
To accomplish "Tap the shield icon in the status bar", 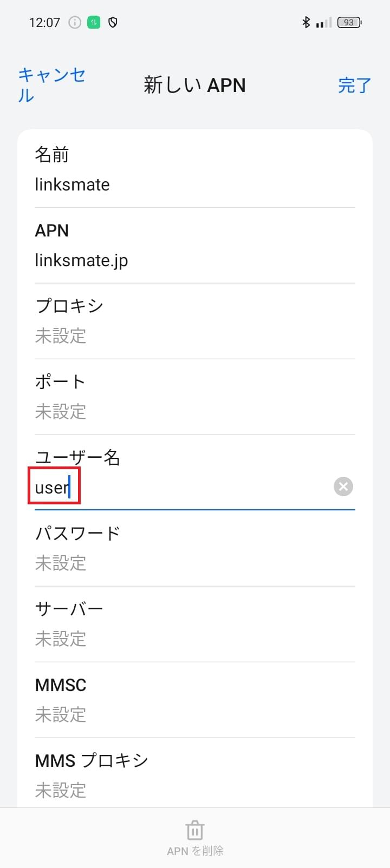I will tap(112, 22).
